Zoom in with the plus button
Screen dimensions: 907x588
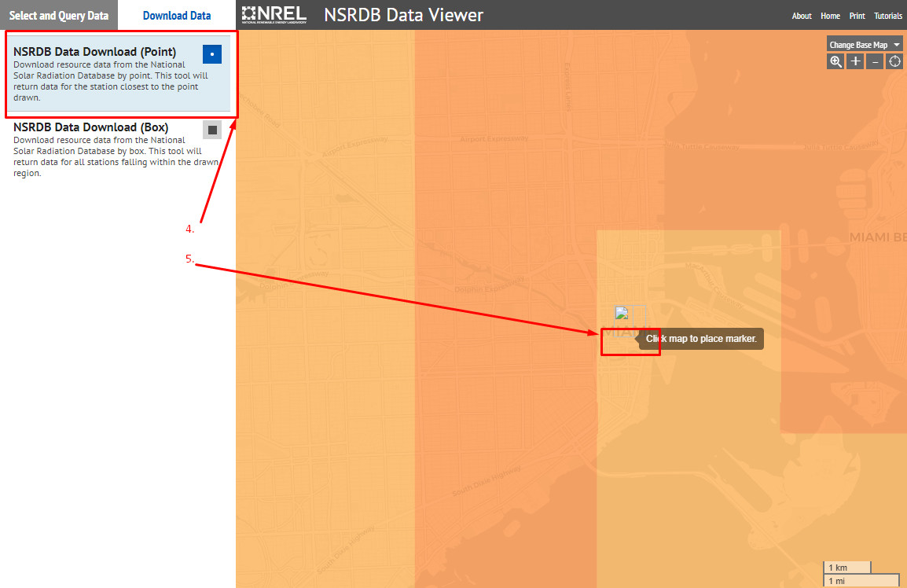click(855, 61)
